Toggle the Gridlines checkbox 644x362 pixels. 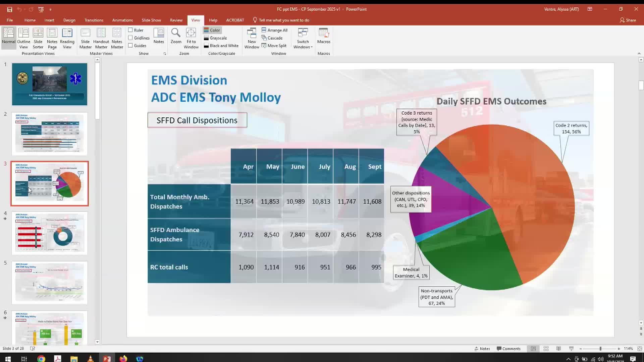(130, 38)
